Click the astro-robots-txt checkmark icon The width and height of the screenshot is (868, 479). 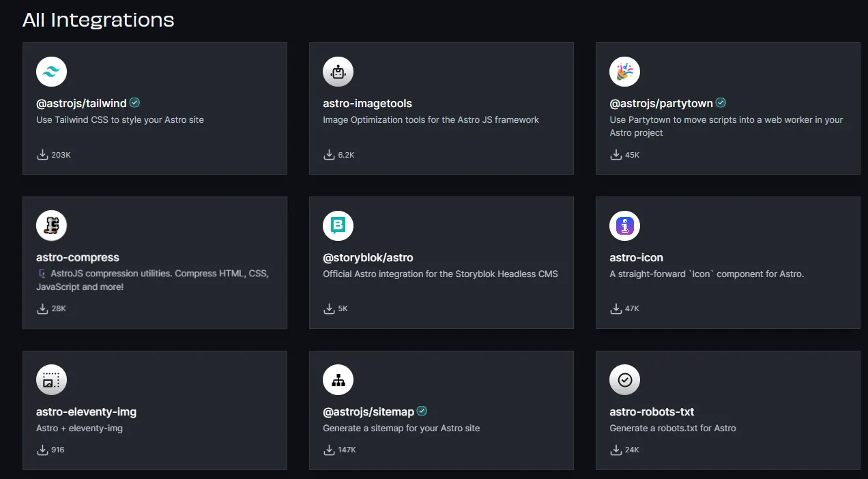[624, 380]
